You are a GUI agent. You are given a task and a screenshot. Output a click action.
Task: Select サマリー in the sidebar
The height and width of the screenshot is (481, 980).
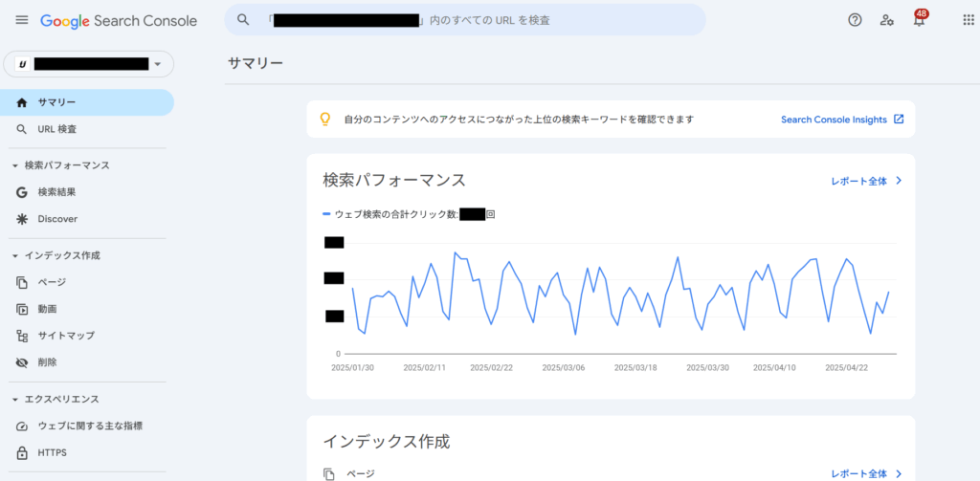coord(87,102)
